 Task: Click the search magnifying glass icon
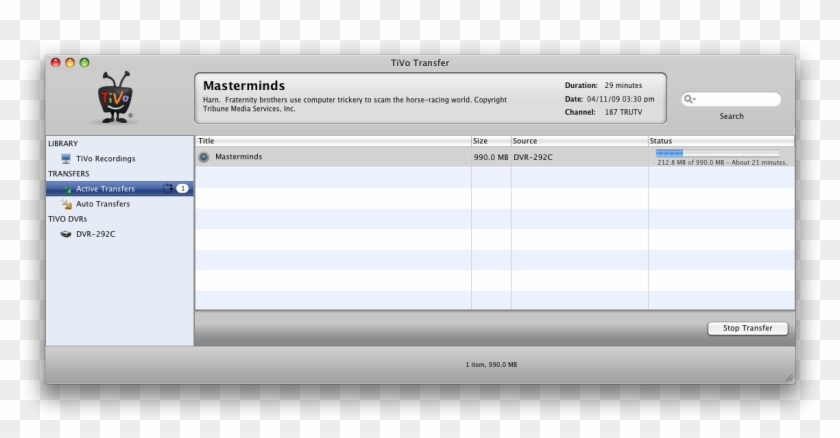(x=689, y=99)
